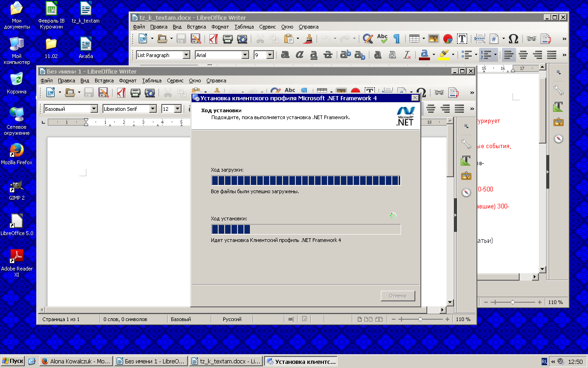Click Русский language field in status bar
588x368 pixels.
pyautogui.click(x=232, y=319)
